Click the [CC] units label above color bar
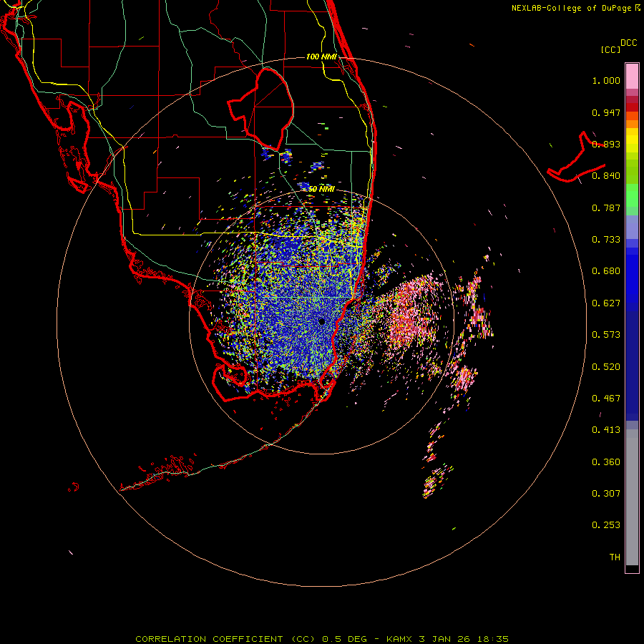 coord(610,49)
